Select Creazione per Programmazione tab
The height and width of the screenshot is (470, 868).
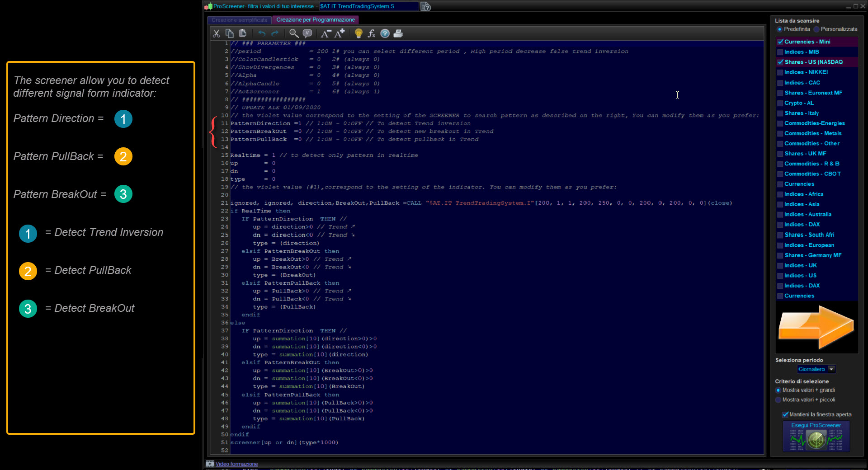pos(316,20)
